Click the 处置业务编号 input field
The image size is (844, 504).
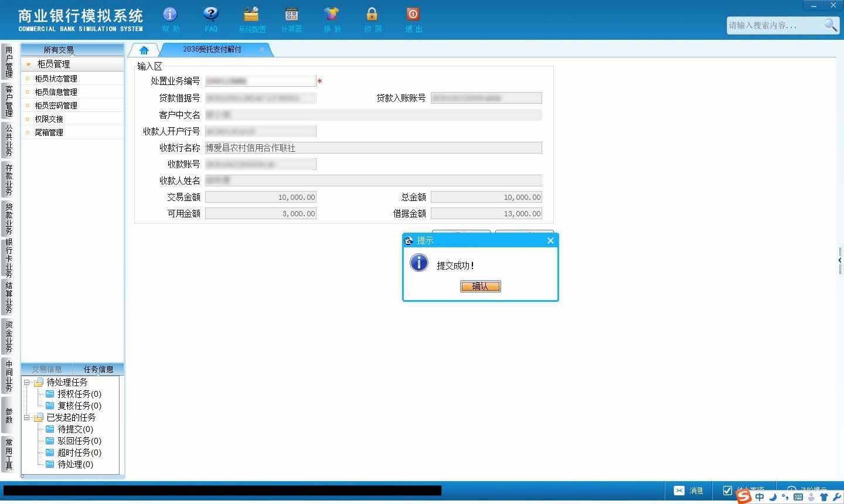261,81
